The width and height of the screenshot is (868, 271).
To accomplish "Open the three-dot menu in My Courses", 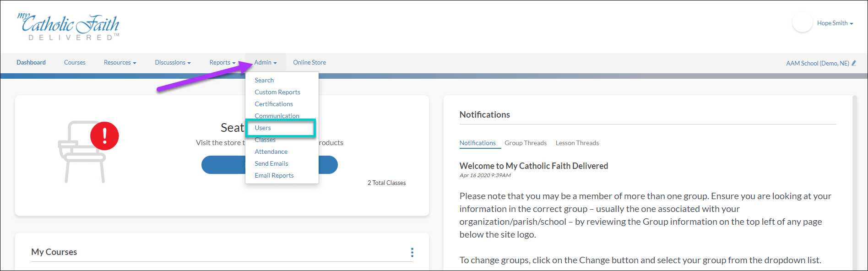I will coord(412,252).
